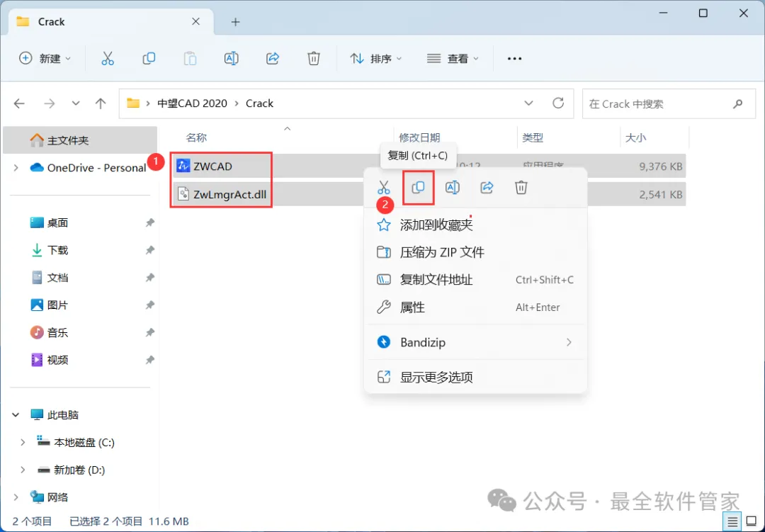The width and height of the screenshot is (765, 532).
Task: Click 中望CAD 2020 breadcrumb
Action: [192, 103]
